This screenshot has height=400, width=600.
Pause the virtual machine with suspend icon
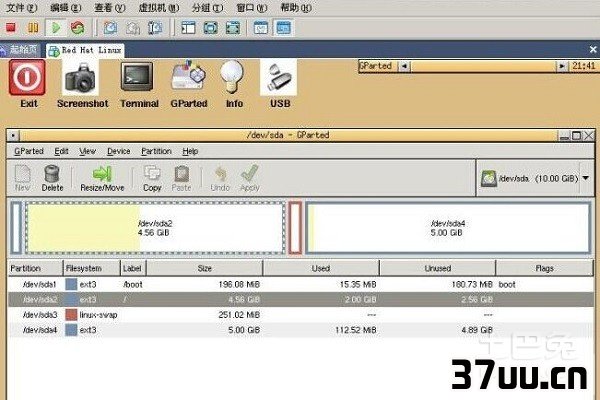[x=33, y=28]
